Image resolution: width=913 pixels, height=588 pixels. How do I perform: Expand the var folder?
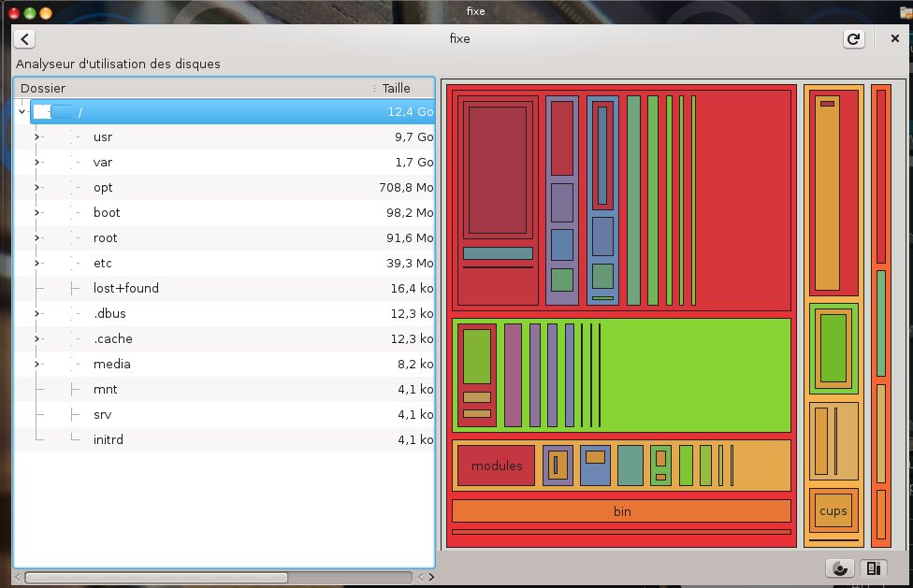coord(37,163)
